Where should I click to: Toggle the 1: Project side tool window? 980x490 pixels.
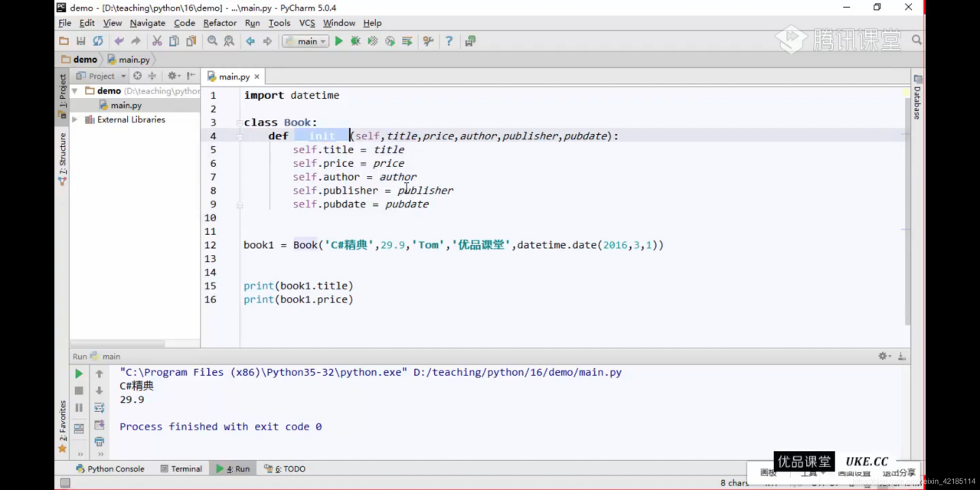click(x=63, y=96)
